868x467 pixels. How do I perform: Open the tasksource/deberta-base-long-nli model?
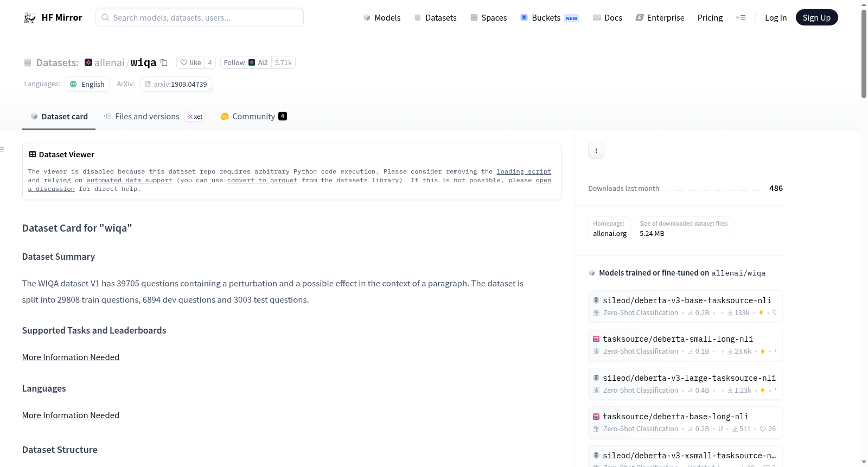coord(685,423)
